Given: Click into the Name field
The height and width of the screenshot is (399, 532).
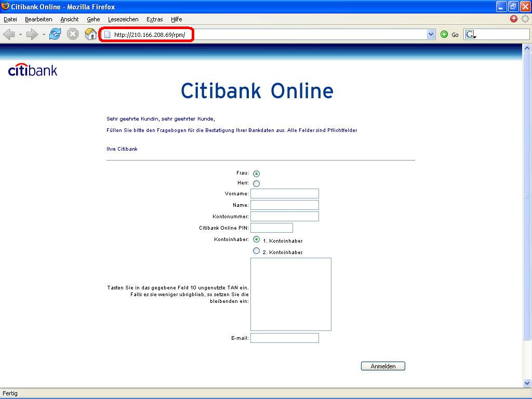Looking at the screenshot, I should (x=285, y=205).
